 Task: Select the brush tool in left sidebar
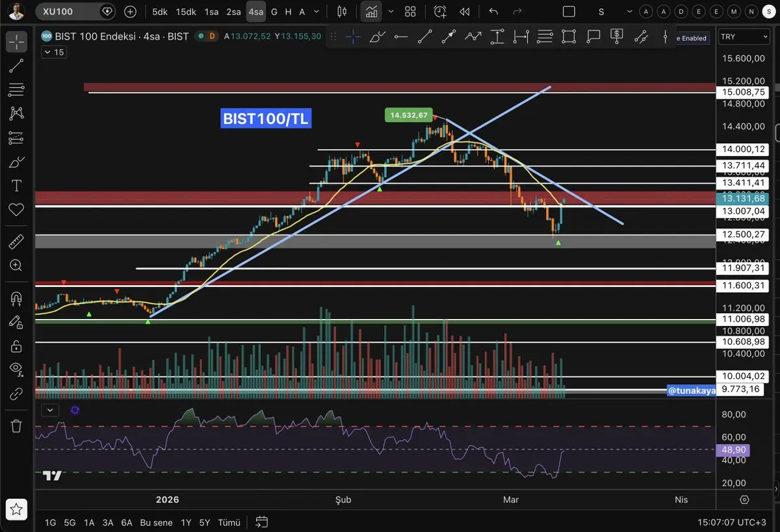16,162
